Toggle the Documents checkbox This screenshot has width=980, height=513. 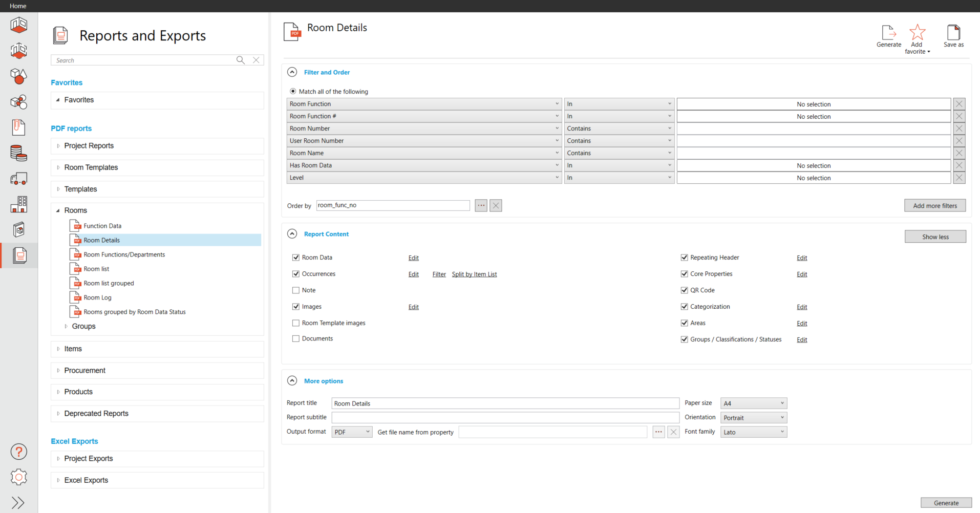(296, 338)
